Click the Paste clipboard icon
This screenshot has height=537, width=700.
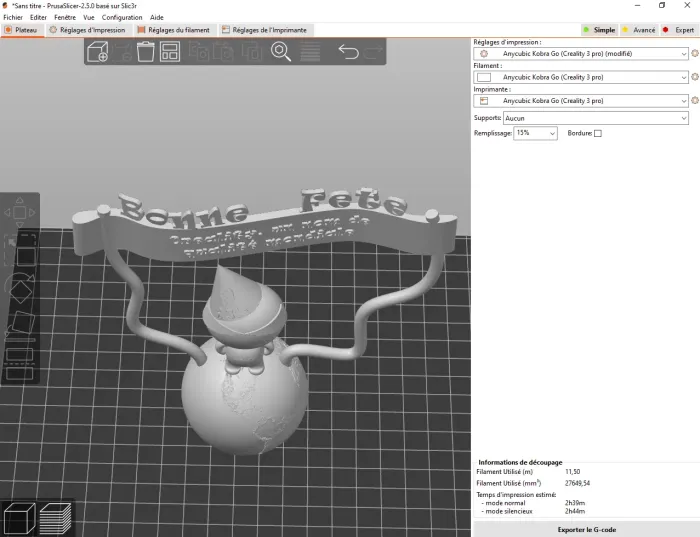pos(223,51)
